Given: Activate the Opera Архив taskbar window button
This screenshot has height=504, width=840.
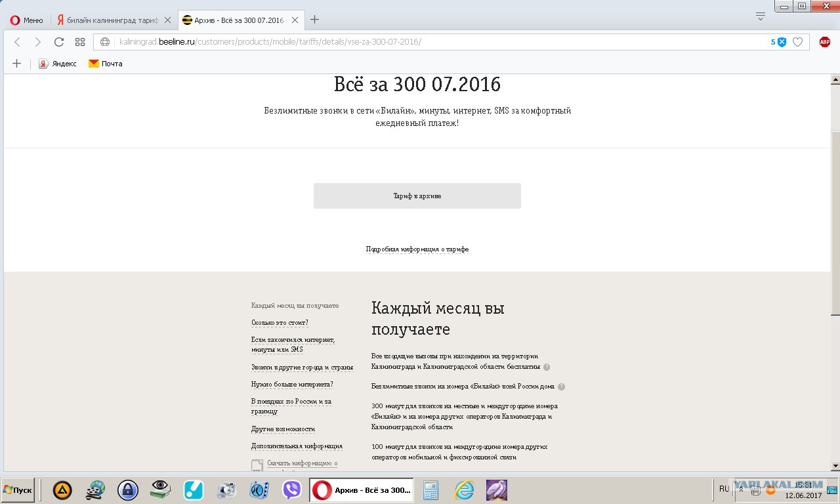Looking at the screenshot, I should click(x=362, y=490).
